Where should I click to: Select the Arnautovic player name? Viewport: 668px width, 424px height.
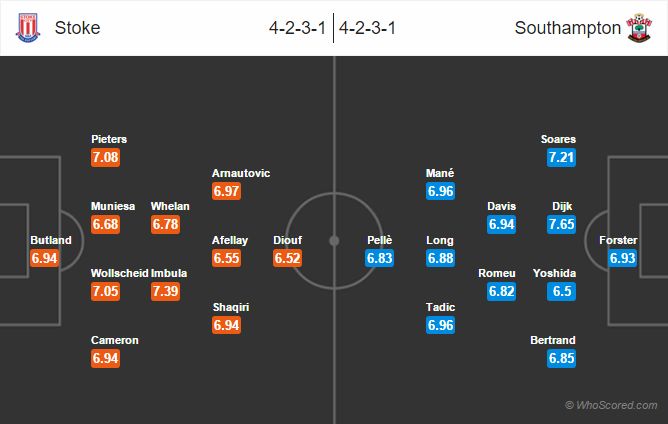(x=241, y=173)
